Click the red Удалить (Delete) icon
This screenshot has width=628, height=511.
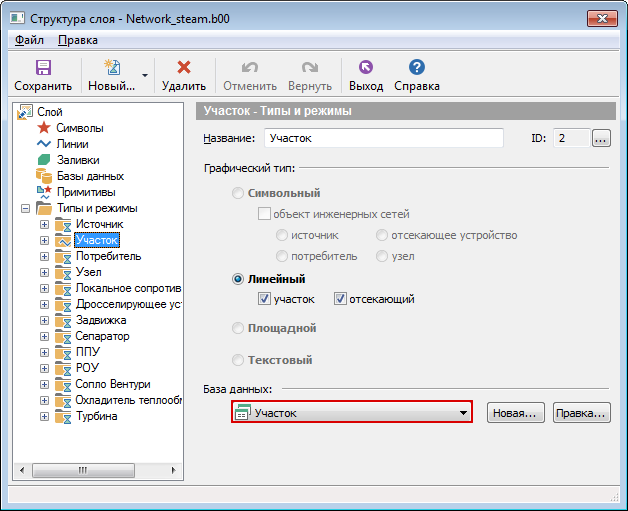(183, 68)
